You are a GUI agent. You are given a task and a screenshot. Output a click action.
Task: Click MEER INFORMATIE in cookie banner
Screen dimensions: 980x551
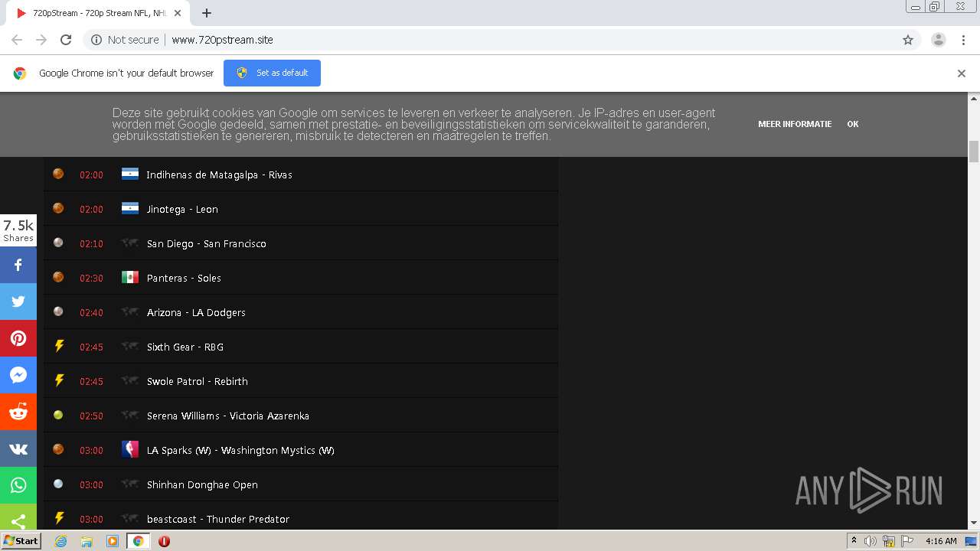pyautogui.click(x=795, y=124)
